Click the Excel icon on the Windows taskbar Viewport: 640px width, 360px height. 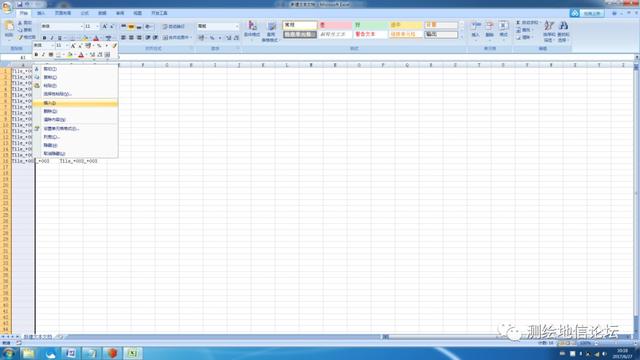133,353
